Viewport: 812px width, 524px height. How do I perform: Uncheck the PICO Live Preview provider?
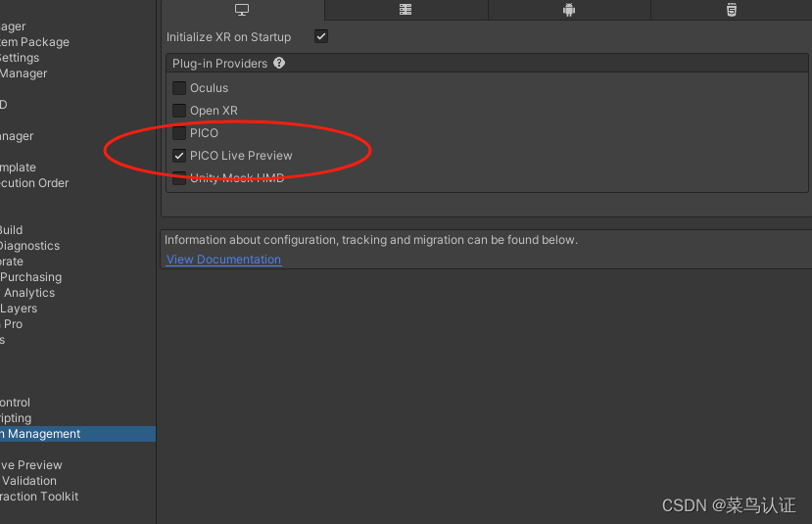[x=179, y=156]
